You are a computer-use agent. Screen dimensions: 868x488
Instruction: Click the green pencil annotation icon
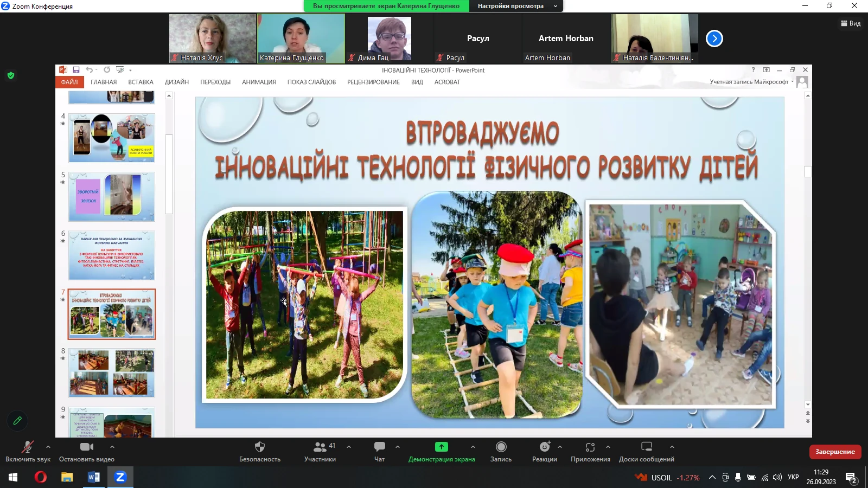point(17,420)
